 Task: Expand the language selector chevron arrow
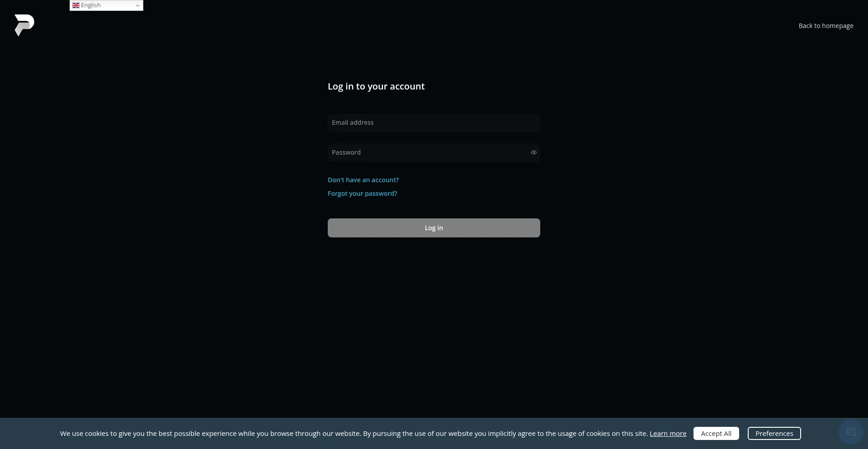pyautogui.click(x=137, y=5)
